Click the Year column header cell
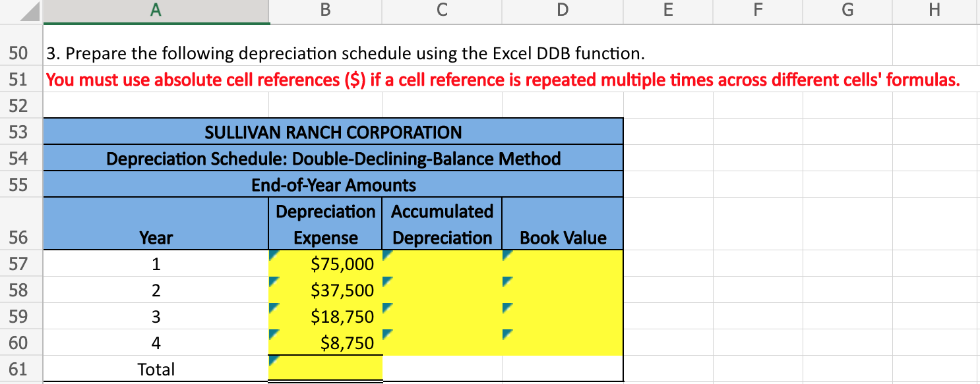This screenshot has width=980, height=384. pyautogui.click(x=156, y=224)
